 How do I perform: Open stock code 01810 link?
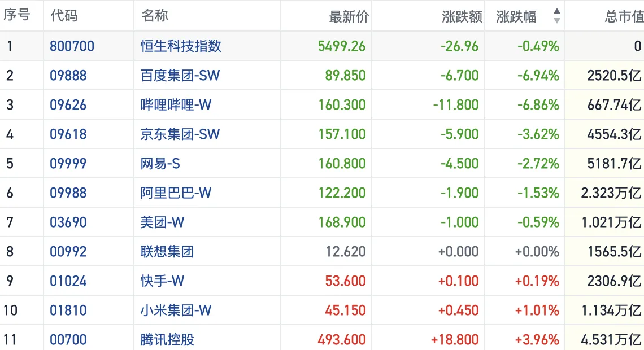point(68,310)
